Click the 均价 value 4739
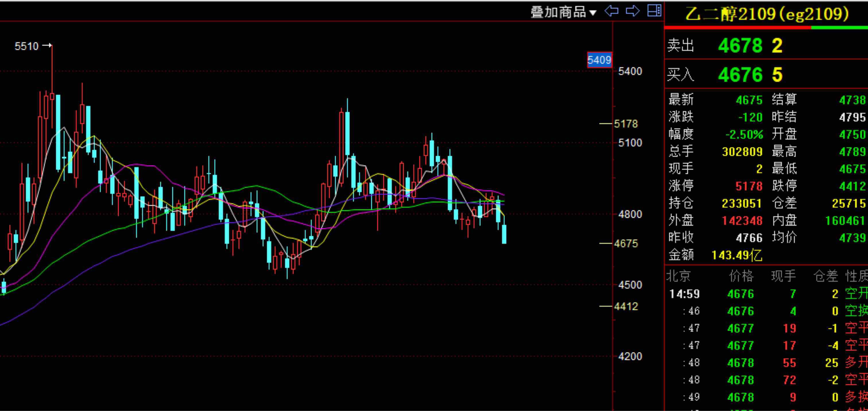The width and height of the screenshot is (868, 411). pos(852,238)
